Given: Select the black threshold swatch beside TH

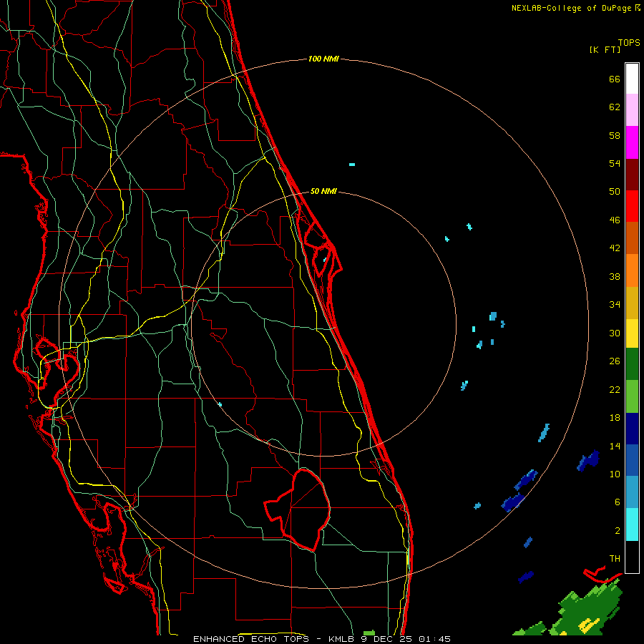Looking at the screenshot, I should (x=632, y=557).
